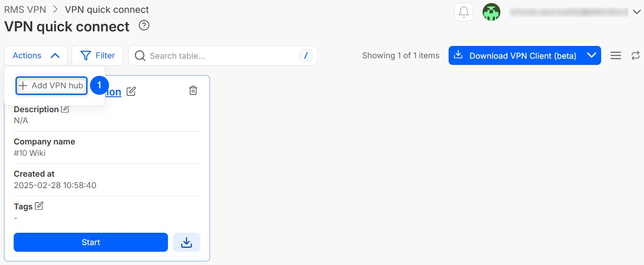Click the green user avatar
The height and width of the screenshot is (265, 644).
tap(492, 12)
